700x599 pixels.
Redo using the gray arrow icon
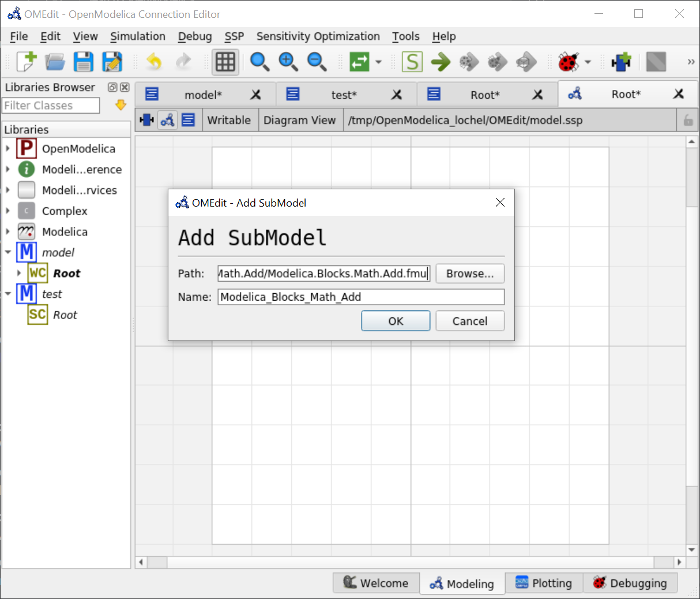coord(183,62)
